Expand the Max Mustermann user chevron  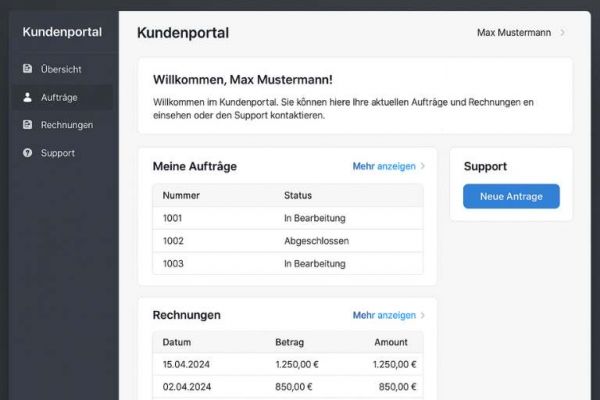tap(563, 33)
